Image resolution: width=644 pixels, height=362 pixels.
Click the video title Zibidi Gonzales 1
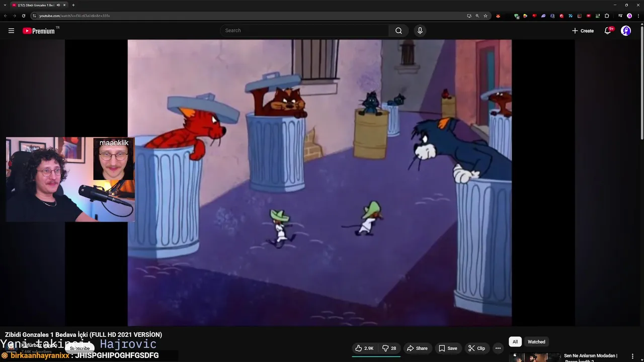click(x=84, y=334)
